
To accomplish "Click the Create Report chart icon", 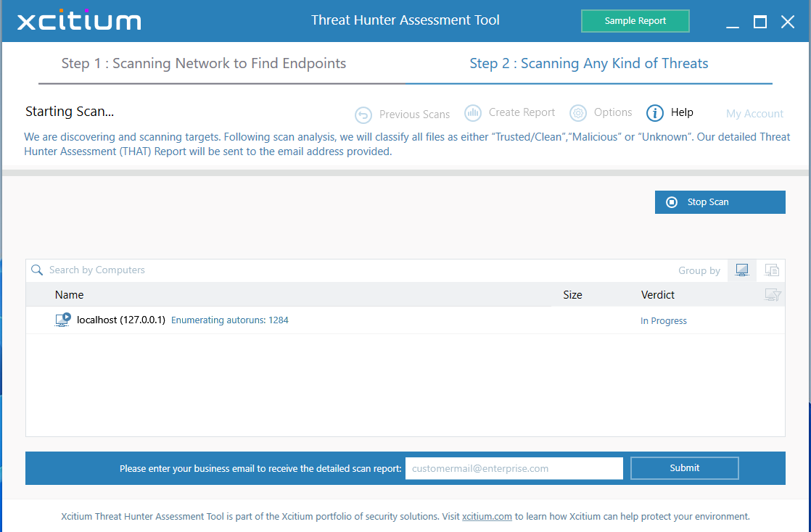I will (473, 113).
